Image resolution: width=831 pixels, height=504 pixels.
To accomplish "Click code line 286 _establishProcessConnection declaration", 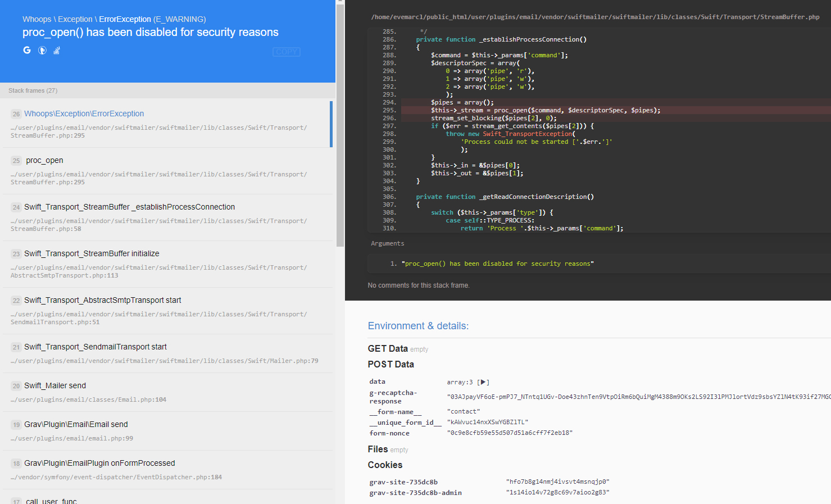I will 501,39.
